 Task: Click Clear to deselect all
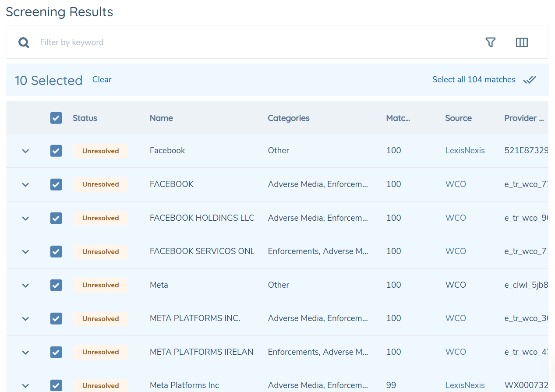pyautogui.click(x=102, y=80)
